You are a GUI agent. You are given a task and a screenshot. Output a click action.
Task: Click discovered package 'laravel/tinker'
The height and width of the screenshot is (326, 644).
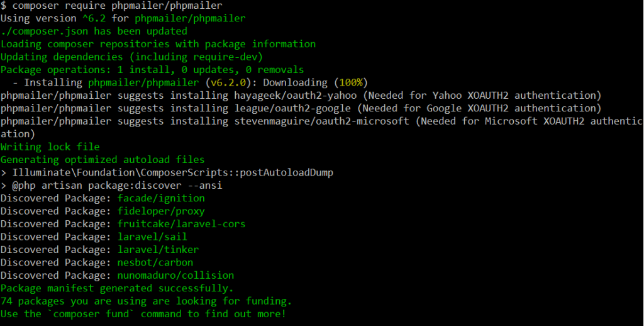point(158,250)
